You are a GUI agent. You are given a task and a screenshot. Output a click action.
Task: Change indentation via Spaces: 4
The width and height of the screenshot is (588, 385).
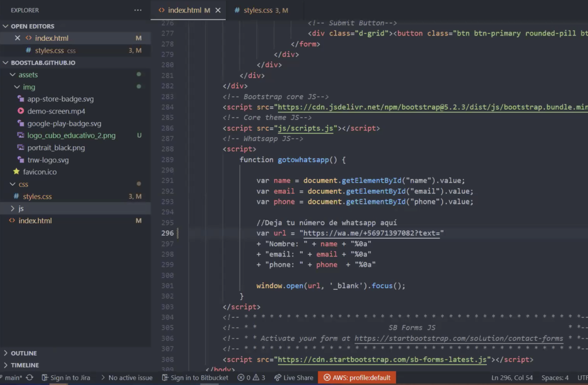555,378
